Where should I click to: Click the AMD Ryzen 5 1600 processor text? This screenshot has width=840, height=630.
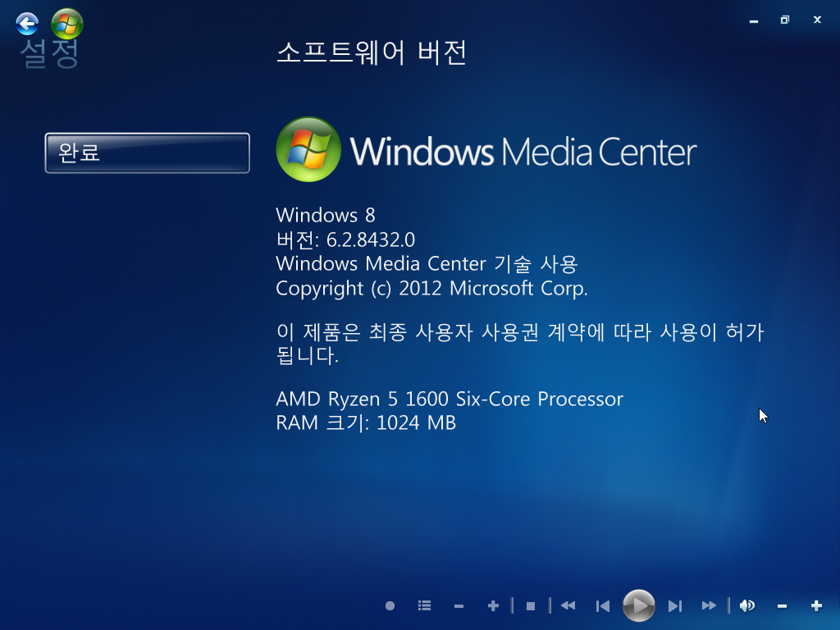pyautogui.click(x=450, y=399)
